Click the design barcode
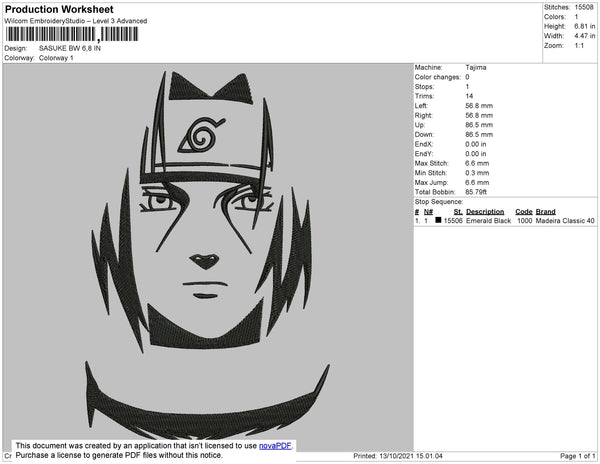Image resolution: width=600 pixels, height=464 pixels. (72, 34)
